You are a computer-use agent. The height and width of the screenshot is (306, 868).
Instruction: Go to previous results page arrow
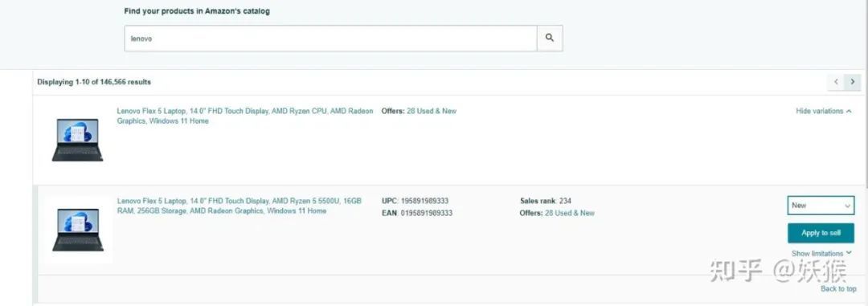[836, 82]
